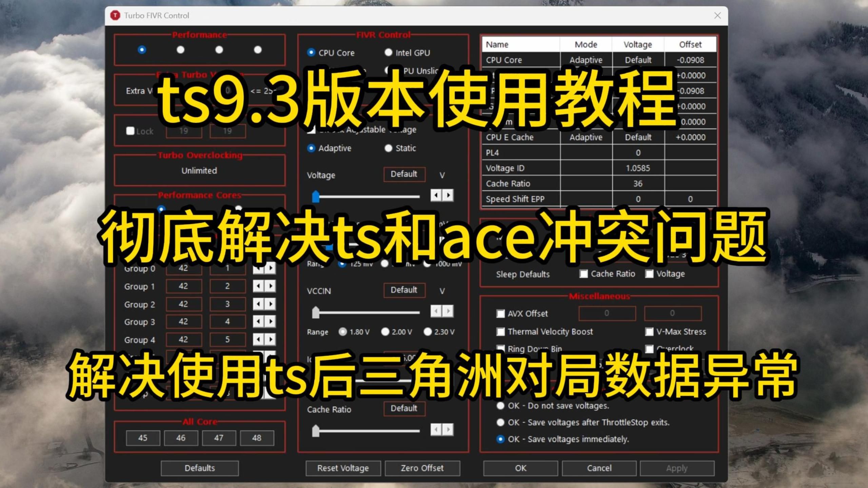Choose Adaptive voltage mode
Image resolution: width=868 pixels, height=488 pixels.
click(x=311, y=148)
